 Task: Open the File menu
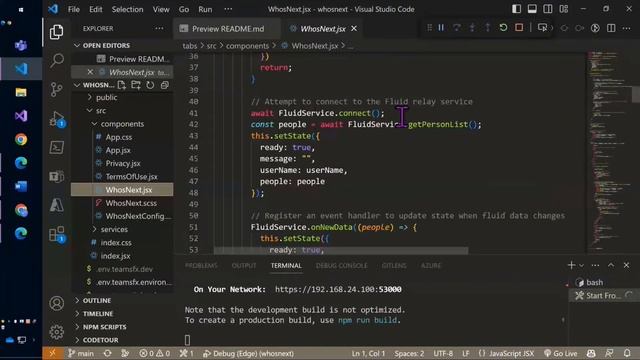tap(74, 9)
